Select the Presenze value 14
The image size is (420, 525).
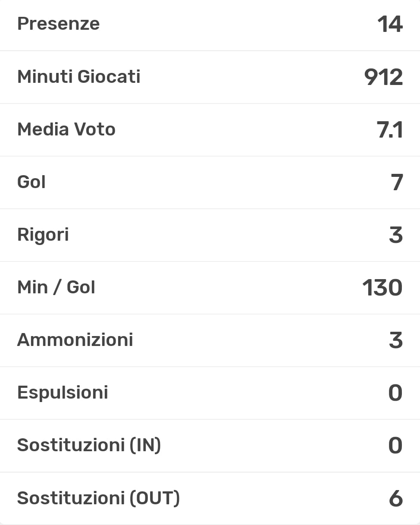coord(390,24)
